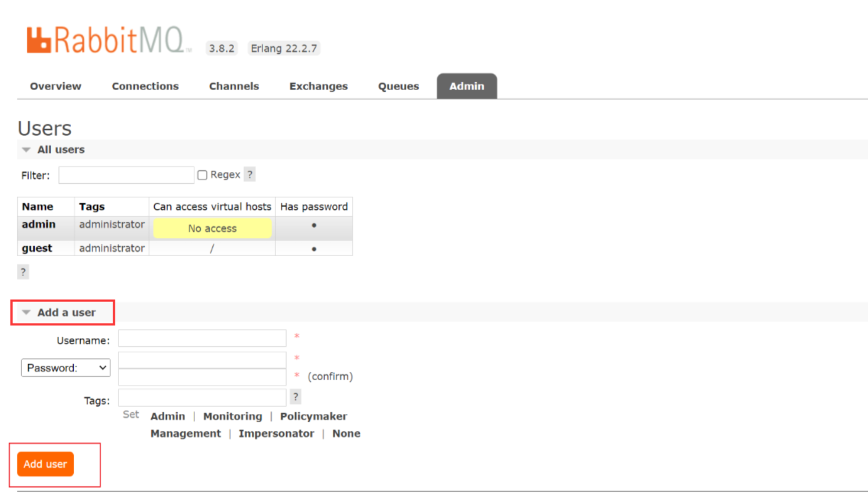Image resolution: width=868 pixels, height=494 pixels.
Task: Focus the Filter input field
Action: coord(126,175)
